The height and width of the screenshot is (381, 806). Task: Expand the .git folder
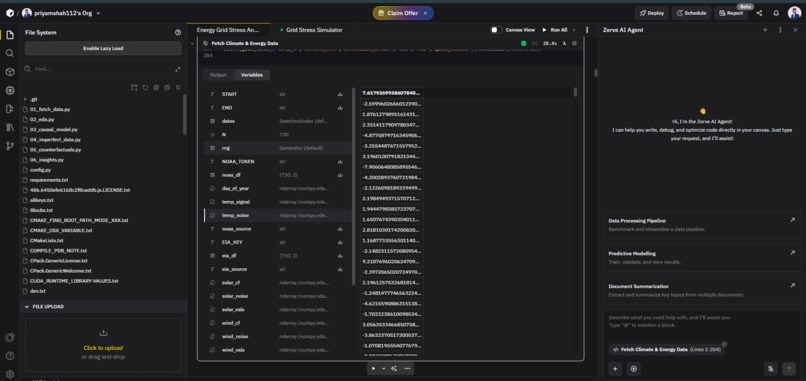pyautogui.click(x=25, y=99)
